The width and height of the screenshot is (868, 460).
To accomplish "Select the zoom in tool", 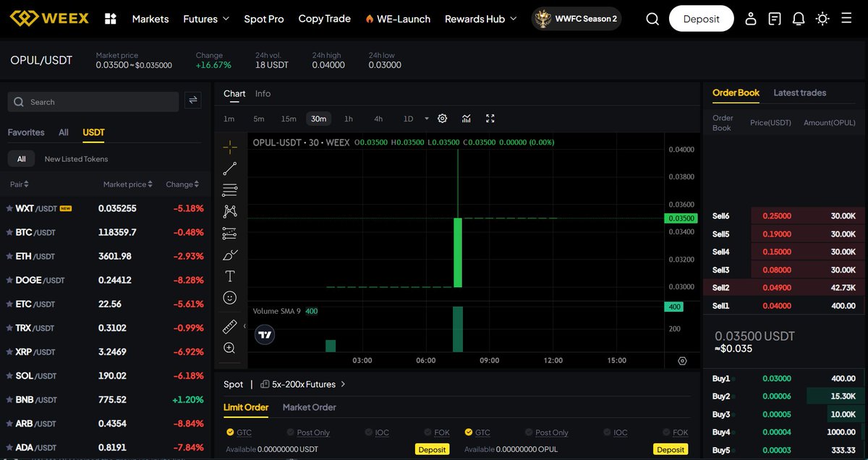I will coord(230,348).
